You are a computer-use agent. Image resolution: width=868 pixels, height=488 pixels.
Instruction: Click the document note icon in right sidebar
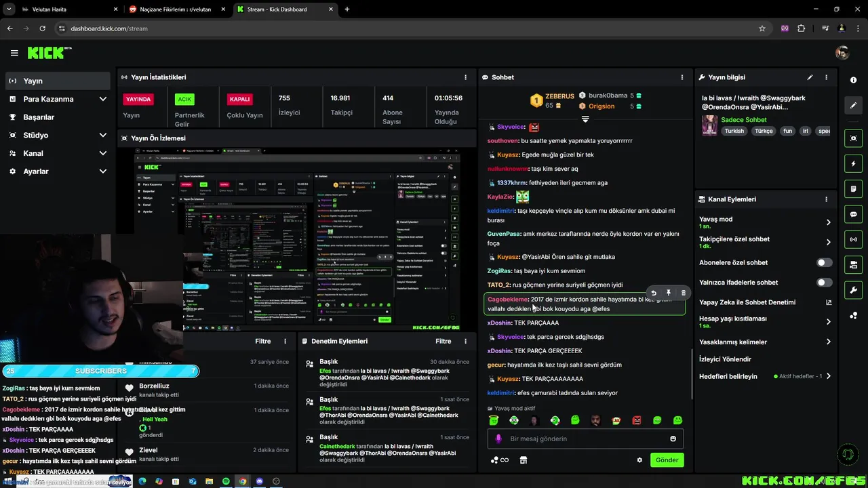[x=853, y=188]
